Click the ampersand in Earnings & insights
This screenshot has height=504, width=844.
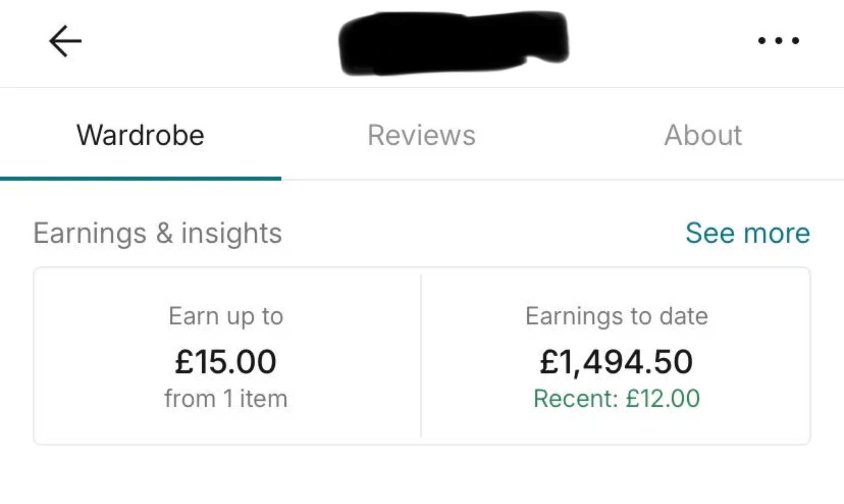(x=164, y=233)
